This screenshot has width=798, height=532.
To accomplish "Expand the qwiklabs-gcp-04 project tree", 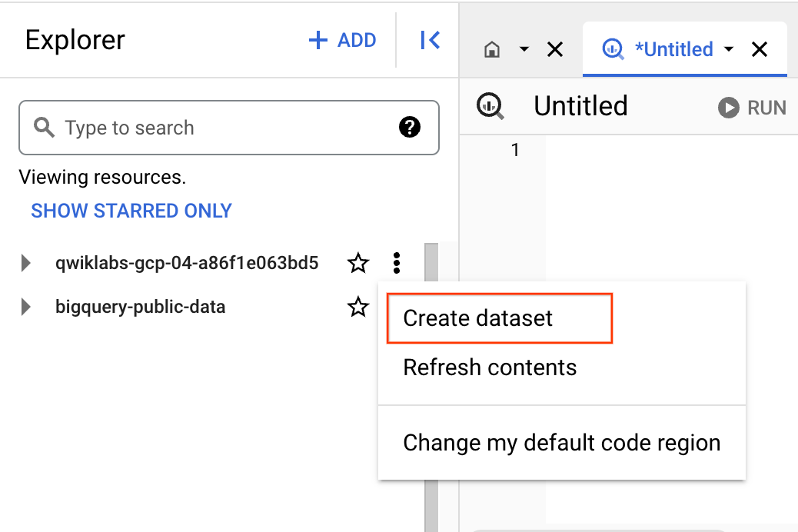I will click(x=25, y=263).
